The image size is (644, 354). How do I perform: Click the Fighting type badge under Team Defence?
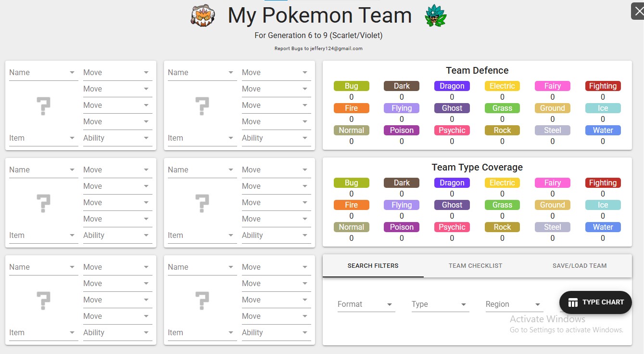coord(603,86)
